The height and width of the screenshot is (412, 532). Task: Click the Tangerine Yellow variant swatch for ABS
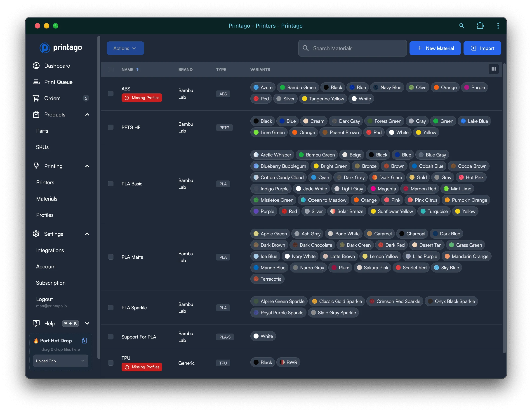point(323,99)
